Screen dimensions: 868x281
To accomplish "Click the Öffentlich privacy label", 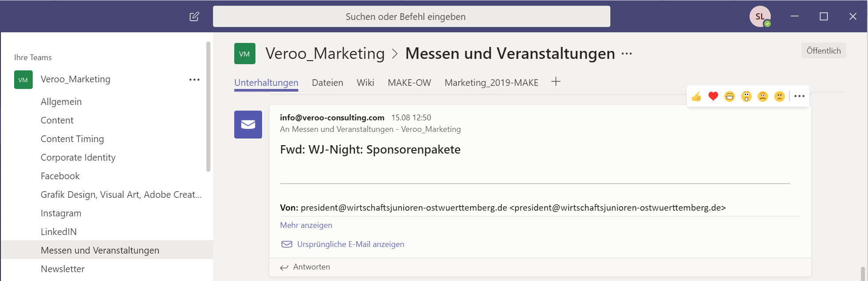I will (x=823, y=51).
